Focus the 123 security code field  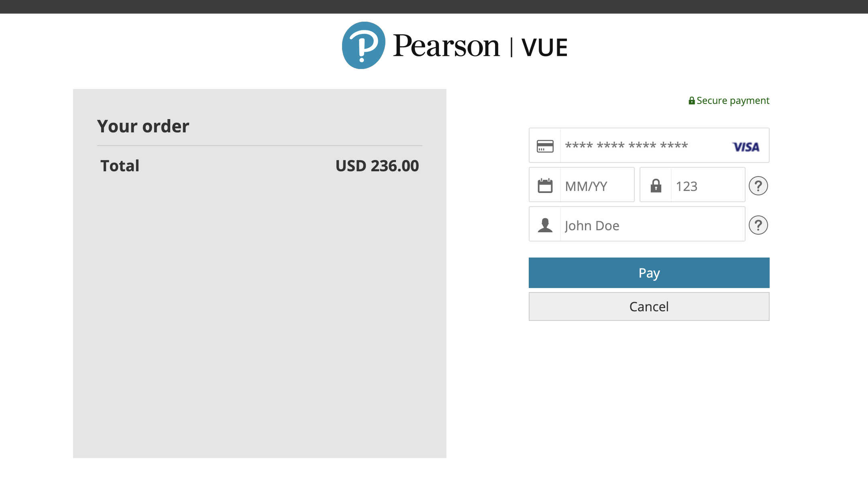pos(692,185)
